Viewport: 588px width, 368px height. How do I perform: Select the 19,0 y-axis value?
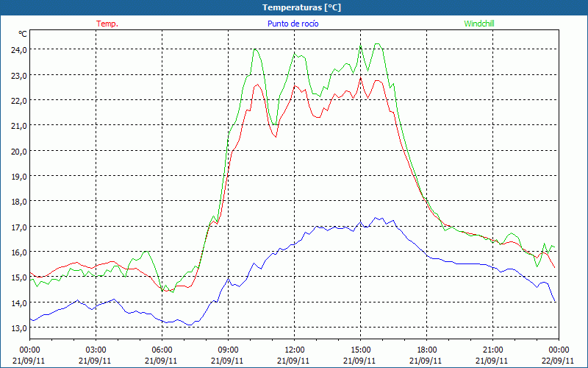tap(18, 176)
